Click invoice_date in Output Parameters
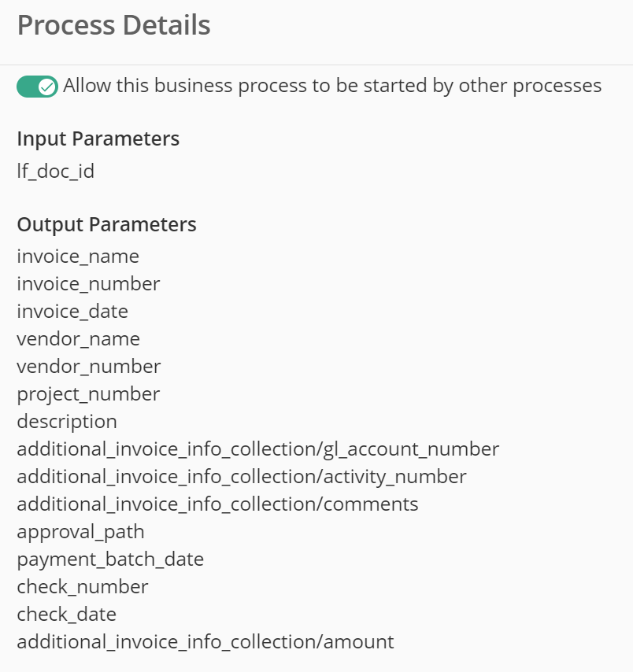 (72, 311)
